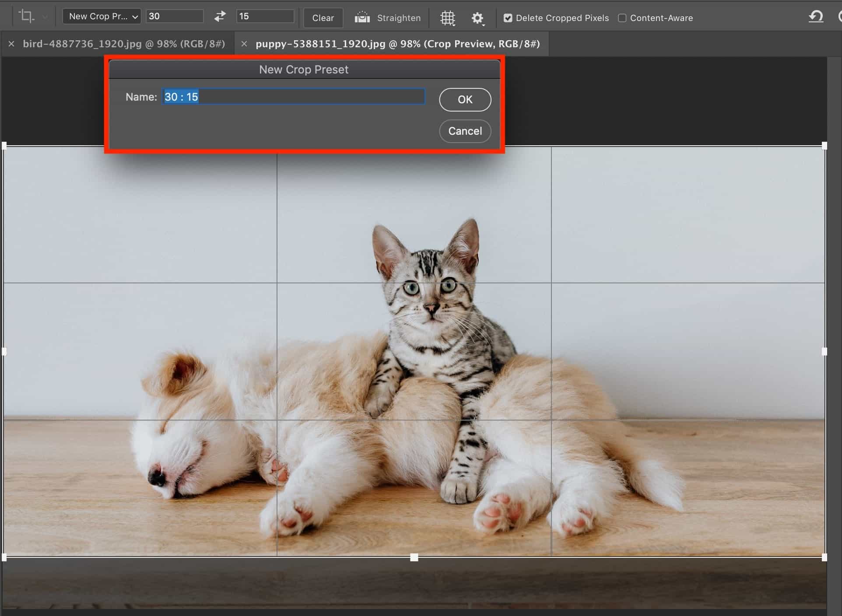
Task: Close the puppy-5388151_1920.jpg tab
Action: [244, 44]
